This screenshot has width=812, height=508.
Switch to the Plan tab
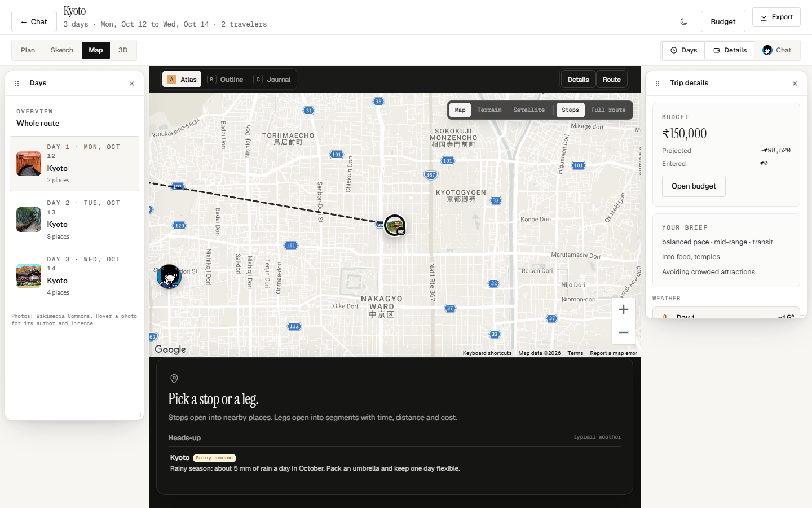(28, 50)
